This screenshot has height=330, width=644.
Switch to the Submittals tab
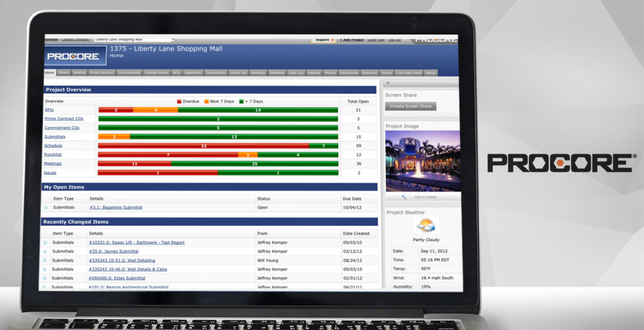point(193,73)
